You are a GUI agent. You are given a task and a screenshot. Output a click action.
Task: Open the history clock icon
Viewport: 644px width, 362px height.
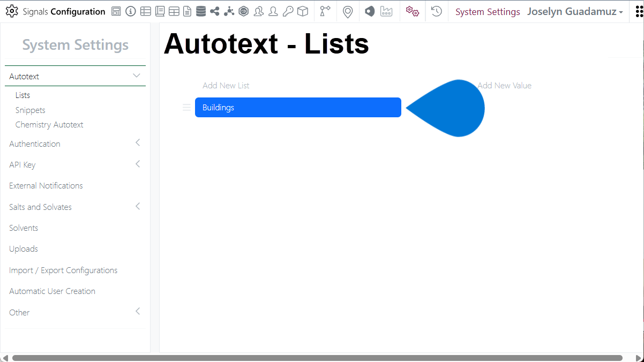[437, 11]
